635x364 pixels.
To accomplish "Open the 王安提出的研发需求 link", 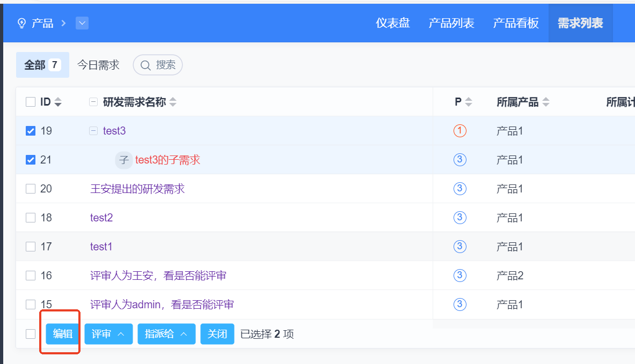I will 137,189.
